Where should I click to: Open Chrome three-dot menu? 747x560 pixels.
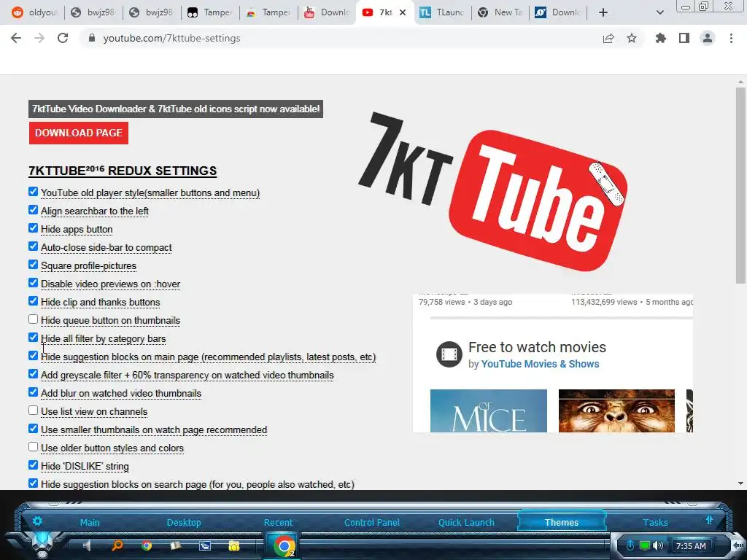pos(731,38)
